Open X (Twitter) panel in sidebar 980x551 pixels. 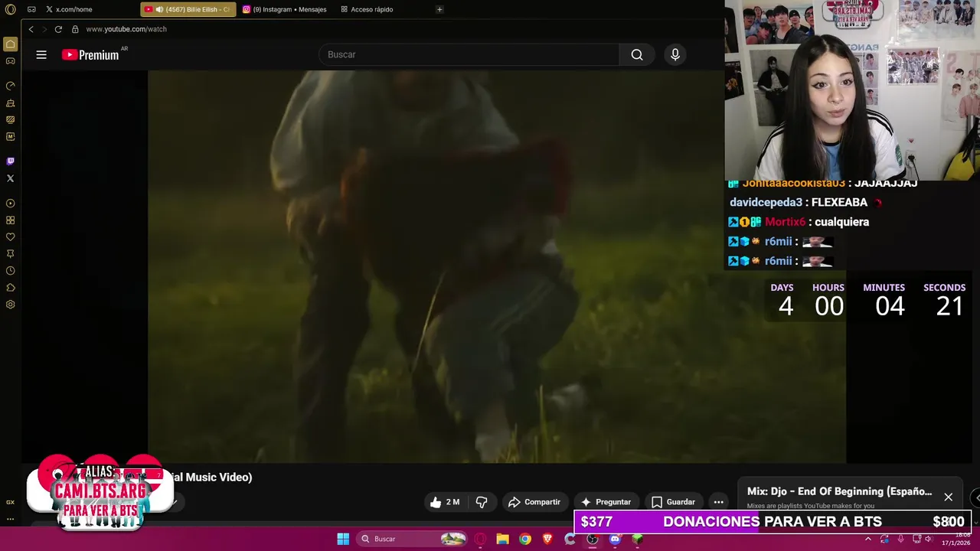click(11, 178)
